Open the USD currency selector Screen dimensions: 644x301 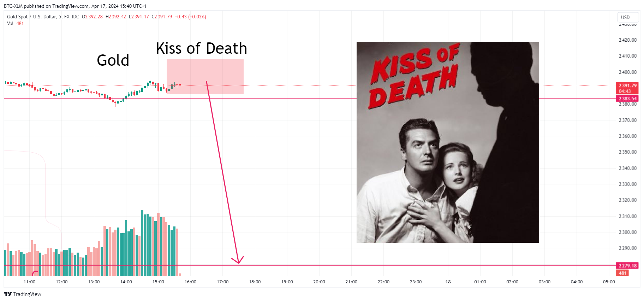(628, 17)
